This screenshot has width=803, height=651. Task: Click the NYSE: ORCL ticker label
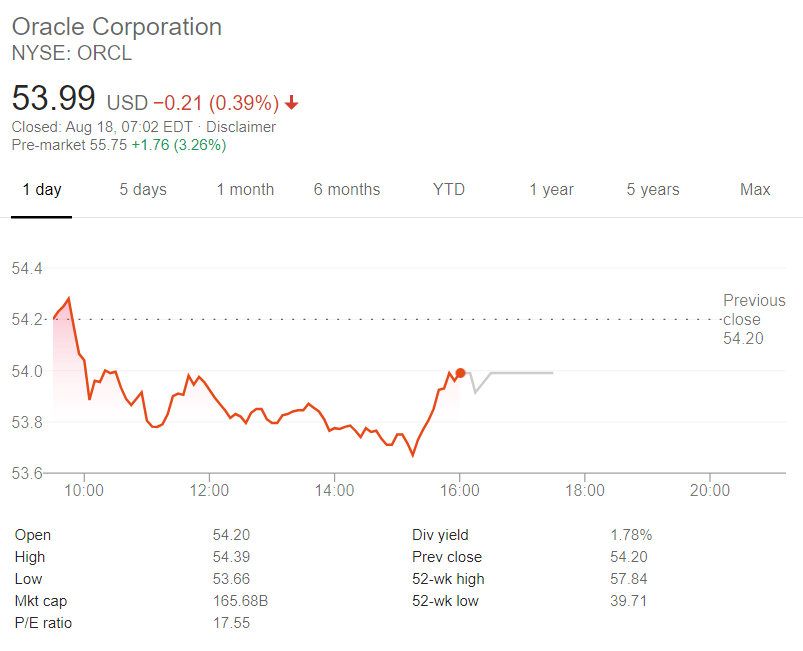[72, 54]
